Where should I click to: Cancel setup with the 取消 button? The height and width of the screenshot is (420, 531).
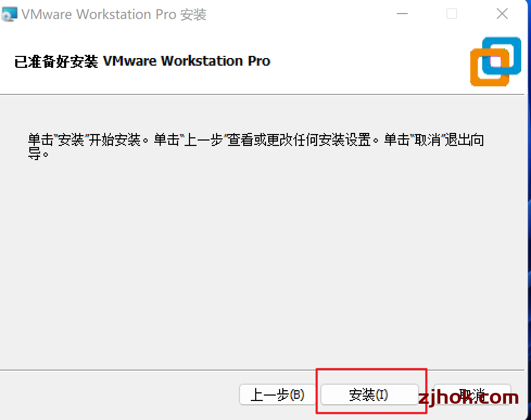coord(472,394)
